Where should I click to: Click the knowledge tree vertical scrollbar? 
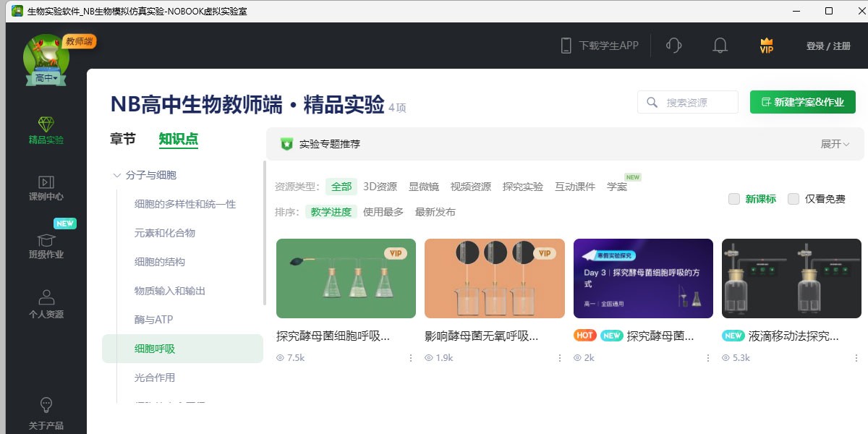point(265,233)
